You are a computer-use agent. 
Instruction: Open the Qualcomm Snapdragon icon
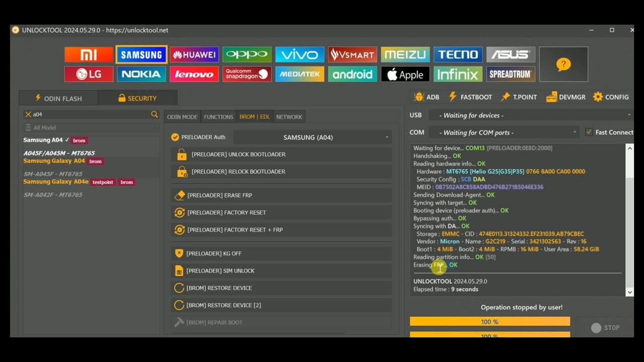[x=247, y=74]
